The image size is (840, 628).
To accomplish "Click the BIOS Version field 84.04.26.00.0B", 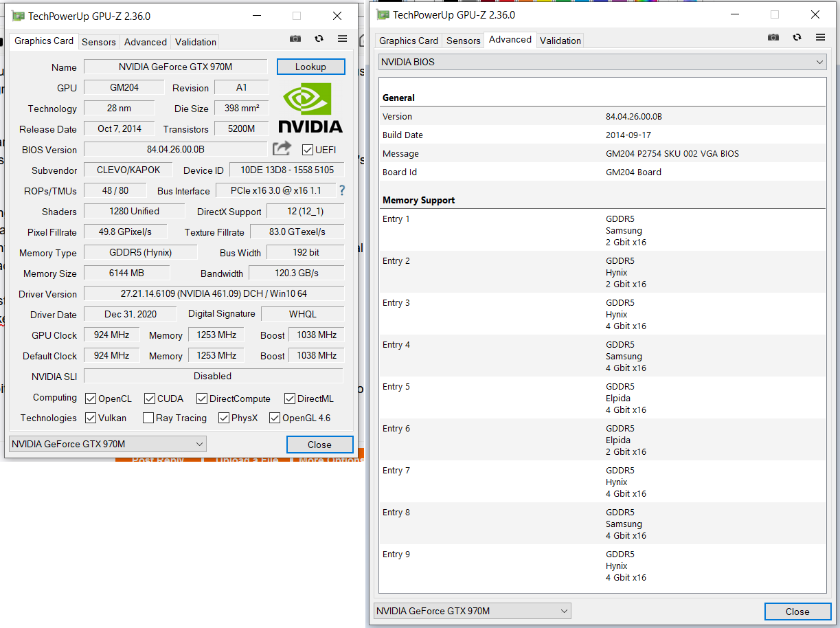I will tap(175, 149).
